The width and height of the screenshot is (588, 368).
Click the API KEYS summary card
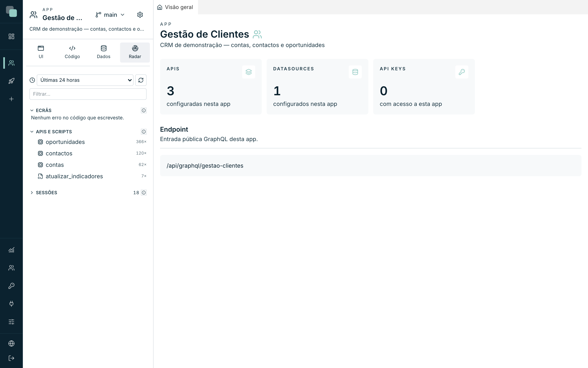(424, 87)
